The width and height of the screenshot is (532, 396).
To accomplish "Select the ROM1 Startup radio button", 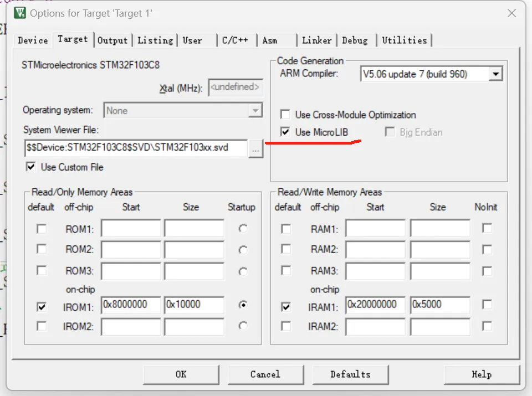I will [243, 229].
